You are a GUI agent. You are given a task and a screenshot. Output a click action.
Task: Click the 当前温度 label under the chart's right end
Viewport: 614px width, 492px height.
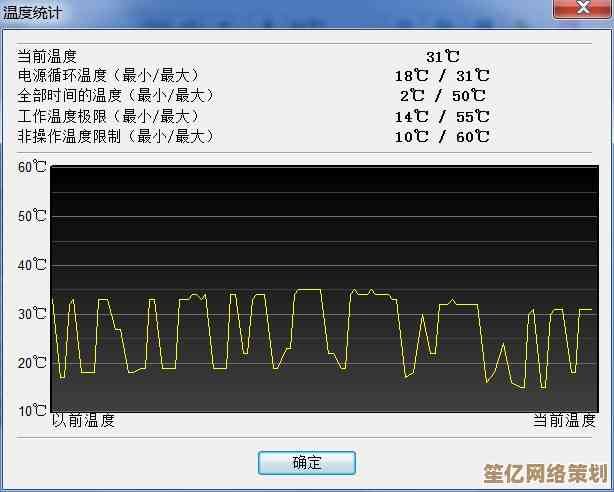pos(564,421)
